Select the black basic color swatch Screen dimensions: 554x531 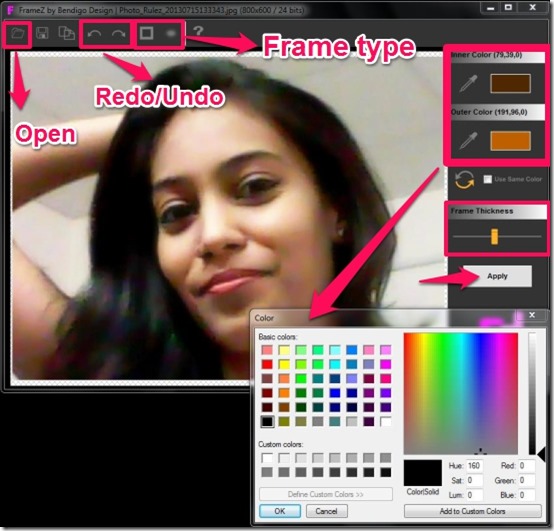coord(267,421)
